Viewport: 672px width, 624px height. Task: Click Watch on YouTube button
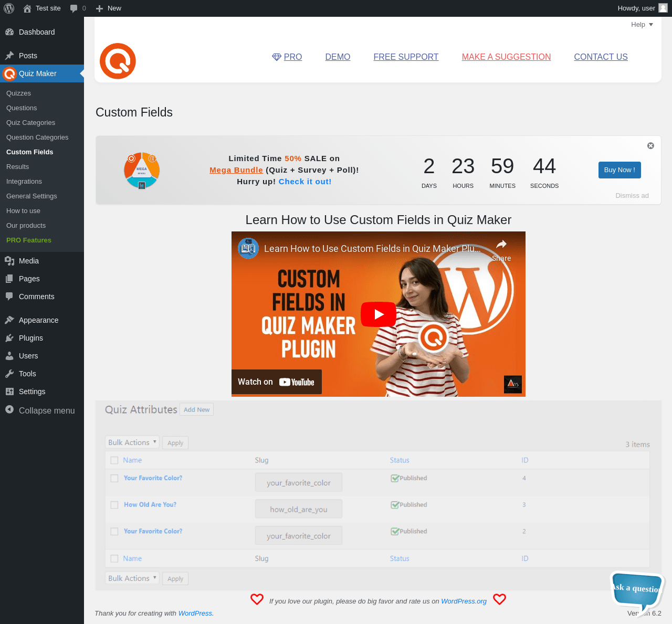[277, 382]
